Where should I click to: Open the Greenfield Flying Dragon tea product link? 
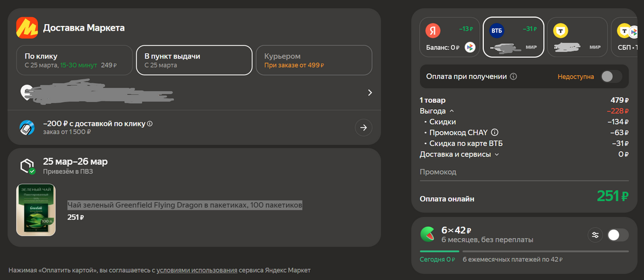tap(185, 205)
